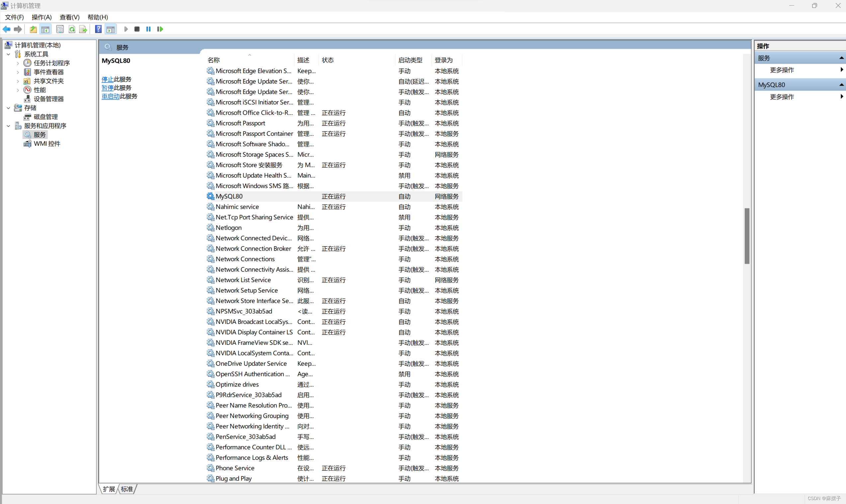Open 更多操作 under the 服务 actions section
The width and height of the screenshot is (846, 504).
click(x=782, y=70)
